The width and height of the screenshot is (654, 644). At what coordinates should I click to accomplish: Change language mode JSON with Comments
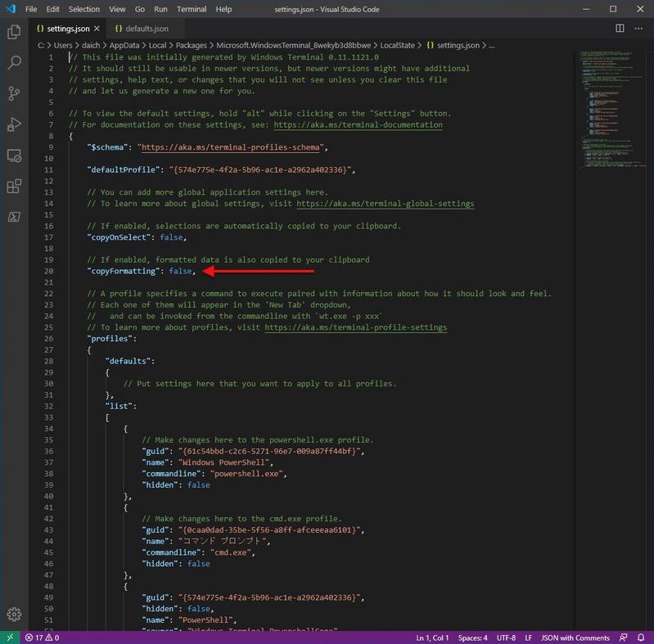pyautogui.click(x=575, y=637)
